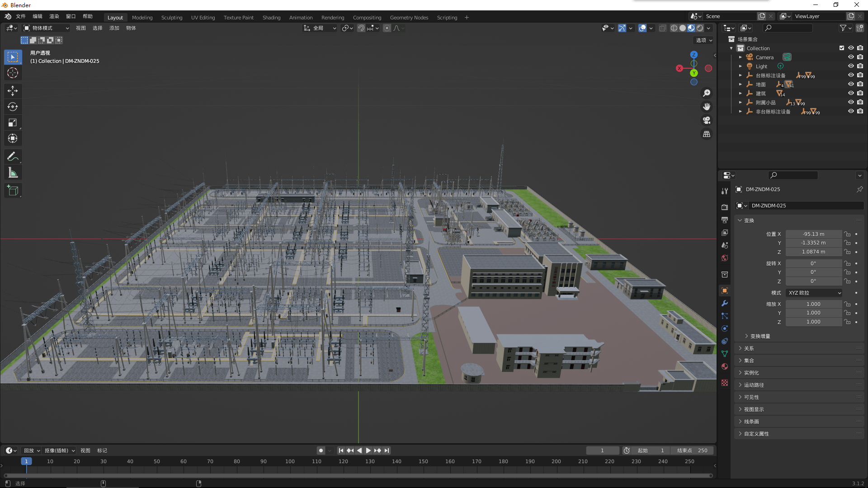Open the 选项 options dropdown
The height and width of the screenshot is (488, 868).
tap(704, 40)
